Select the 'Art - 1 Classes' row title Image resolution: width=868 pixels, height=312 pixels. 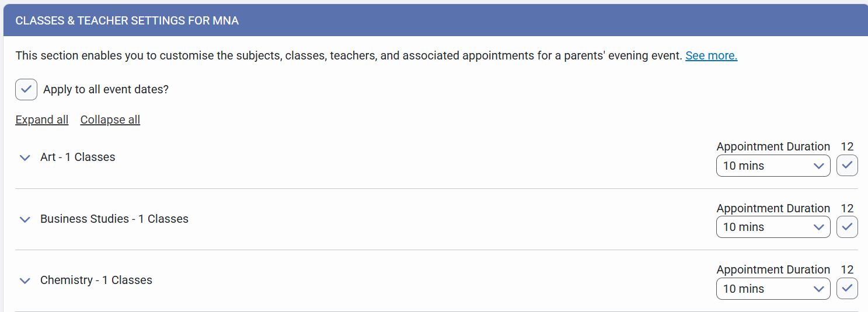[78, 157]
